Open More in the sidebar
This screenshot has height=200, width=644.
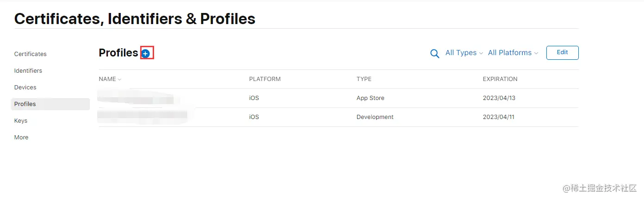tap(21, 137)
